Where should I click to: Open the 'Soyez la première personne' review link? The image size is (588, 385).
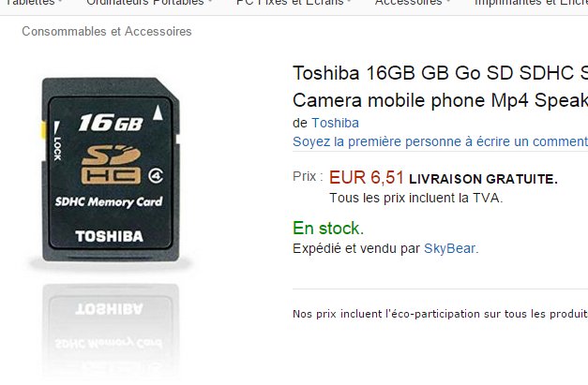click(x=440, y=141)
